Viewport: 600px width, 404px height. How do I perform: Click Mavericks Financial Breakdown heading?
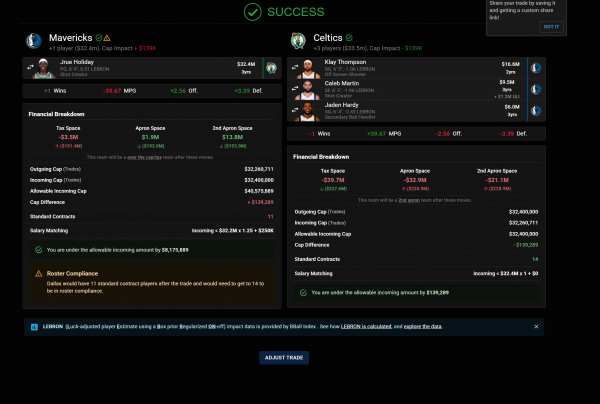click(x=56, y=114)
